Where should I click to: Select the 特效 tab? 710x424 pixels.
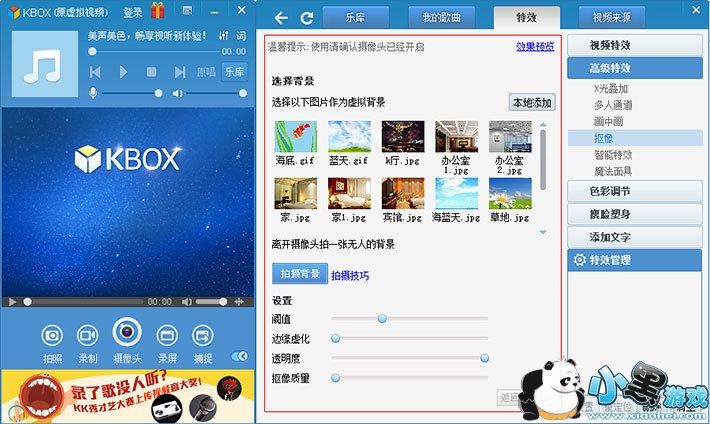(527, 18)
